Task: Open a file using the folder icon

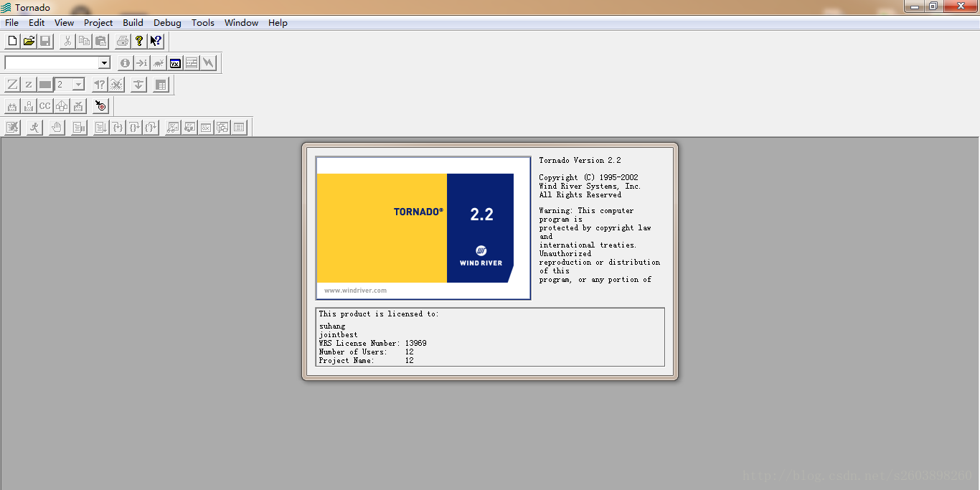Action: tap(29, 41)
